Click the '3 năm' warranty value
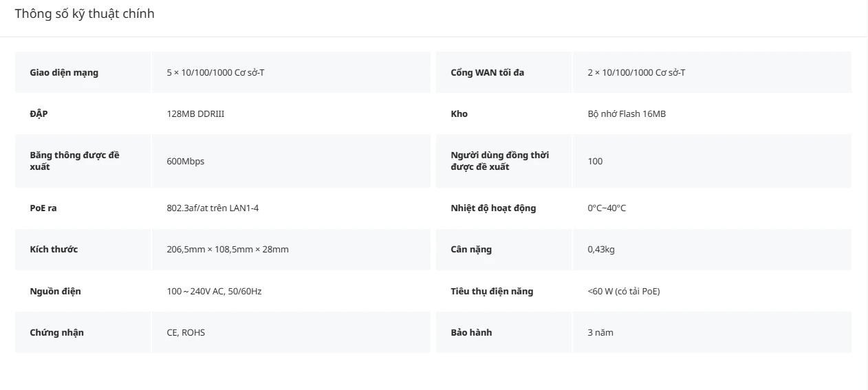Image resolution: width=868 pixels, height=390 pixels. click(x=600, y=332)
